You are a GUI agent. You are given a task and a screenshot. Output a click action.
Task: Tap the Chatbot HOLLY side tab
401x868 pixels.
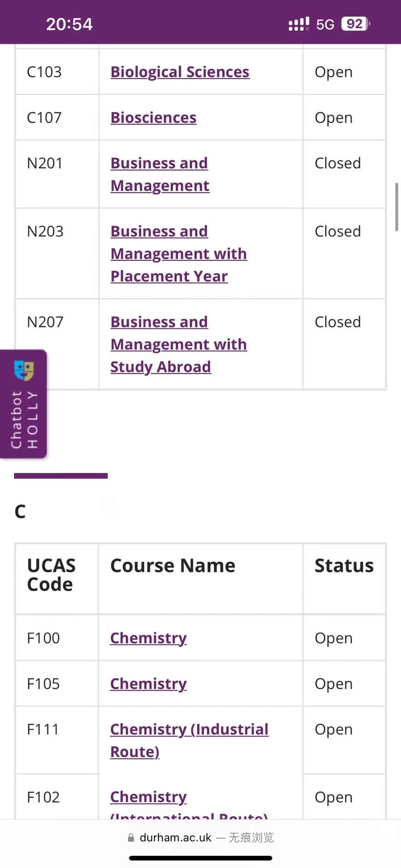tap(23, 404)
